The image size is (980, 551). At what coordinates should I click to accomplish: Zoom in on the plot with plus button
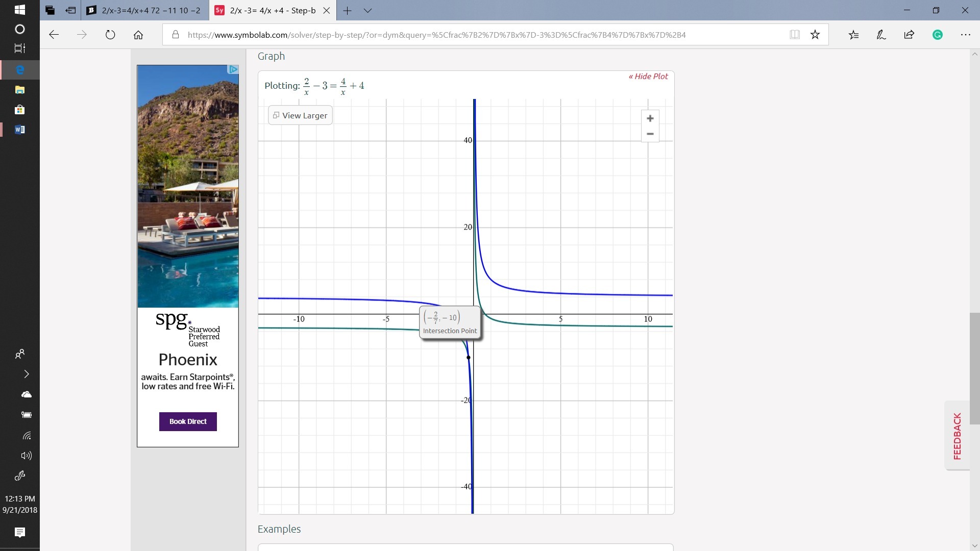(650, 118)
